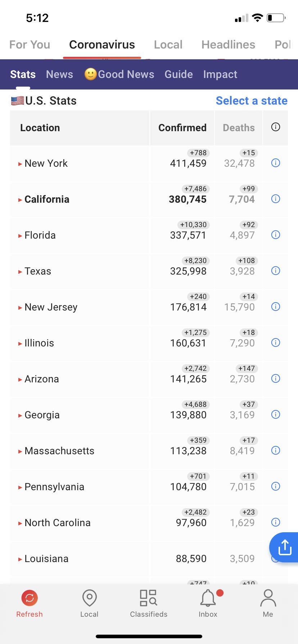Open info icon for Massachusetts row
The height and width of the screenshot is (644, 298).
[276, 451]
